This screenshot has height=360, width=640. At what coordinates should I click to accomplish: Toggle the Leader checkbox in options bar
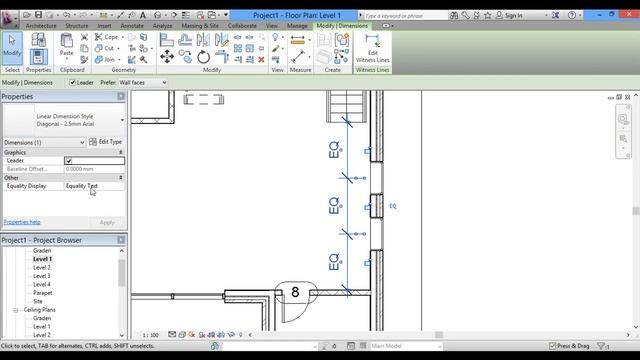[x=73, y=83]
